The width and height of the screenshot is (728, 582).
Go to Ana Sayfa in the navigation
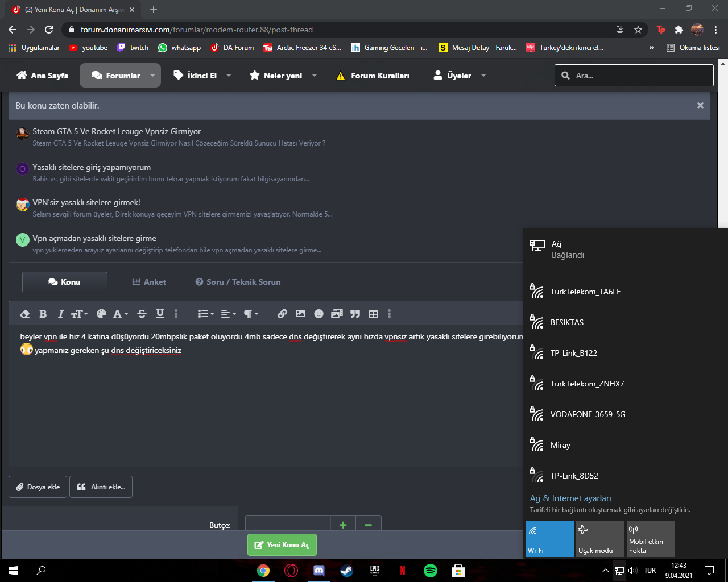(43, 76)
